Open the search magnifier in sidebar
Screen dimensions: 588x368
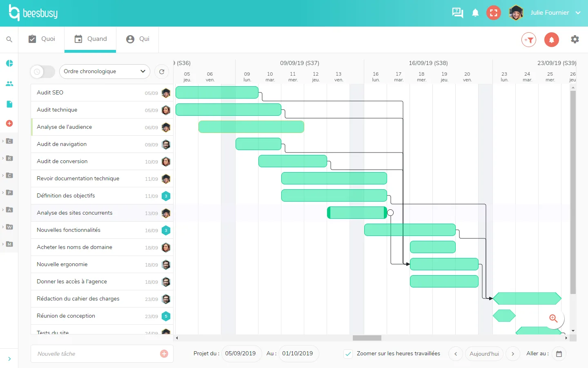pos(9,40)
